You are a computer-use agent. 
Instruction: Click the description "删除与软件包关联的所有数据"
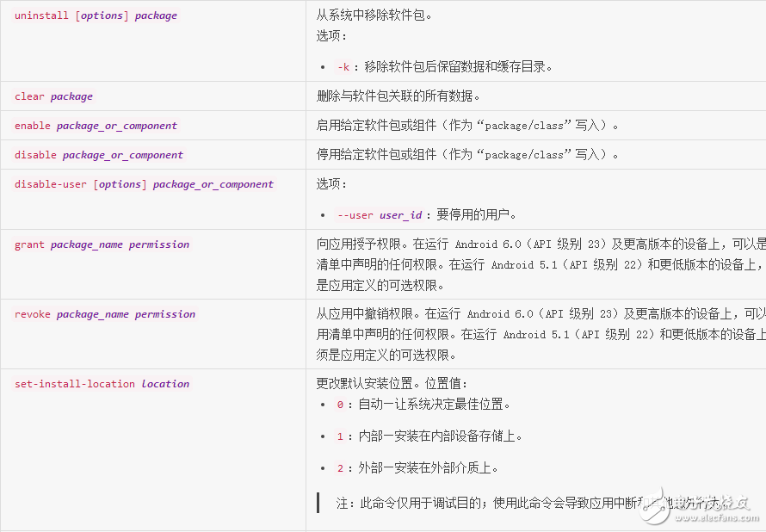pyautogui.click(x=398, y=96)
